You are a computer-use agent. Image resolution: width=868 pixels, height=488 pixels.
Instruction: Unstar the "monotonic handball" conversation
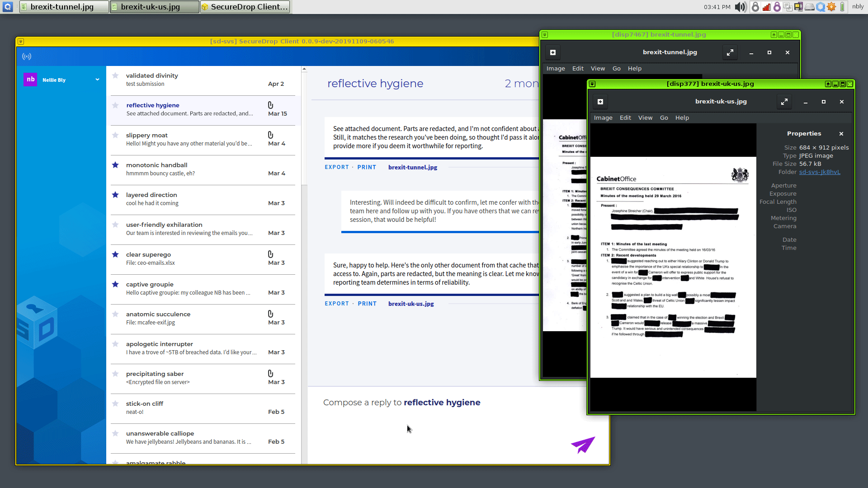[115, 165]
